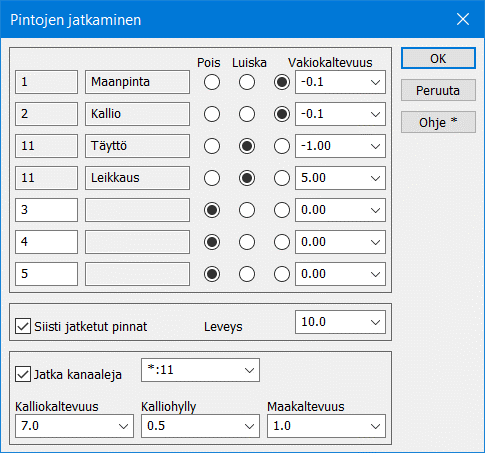This screenshot has height=453, width=485.
Task: Select Luiska radio for Kallio row
Action: (247, 114)
